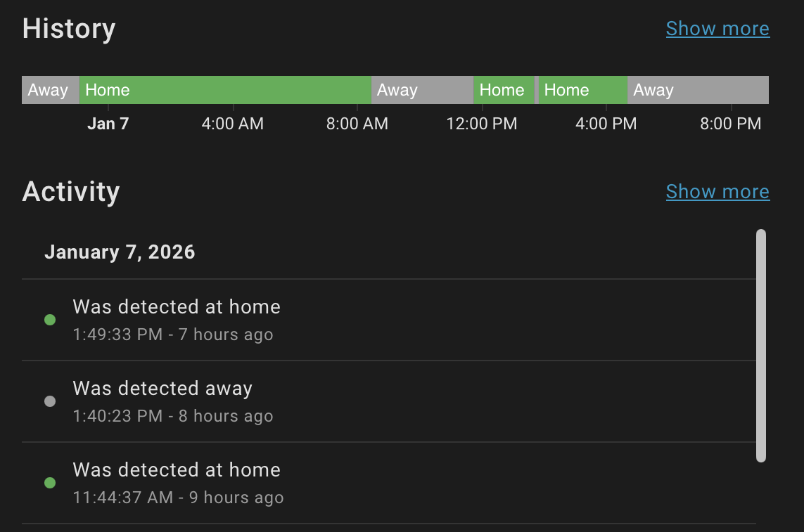Viewport: 804px width, 532px height.
Task: Click green status dot for 1:49:33 PM entry
Action: click(50, 320)
